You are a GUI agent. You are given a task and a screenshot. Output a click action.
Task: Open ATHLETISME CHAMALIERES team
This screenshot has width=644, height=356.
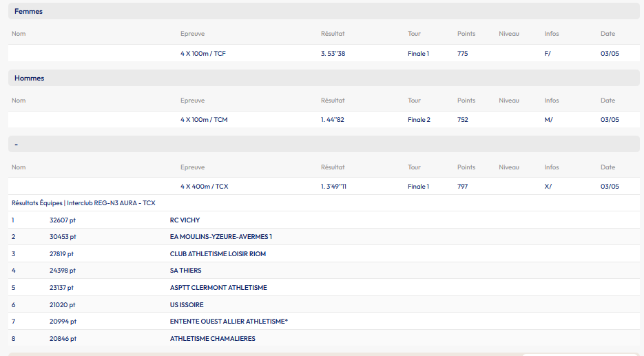click(213, 338)
